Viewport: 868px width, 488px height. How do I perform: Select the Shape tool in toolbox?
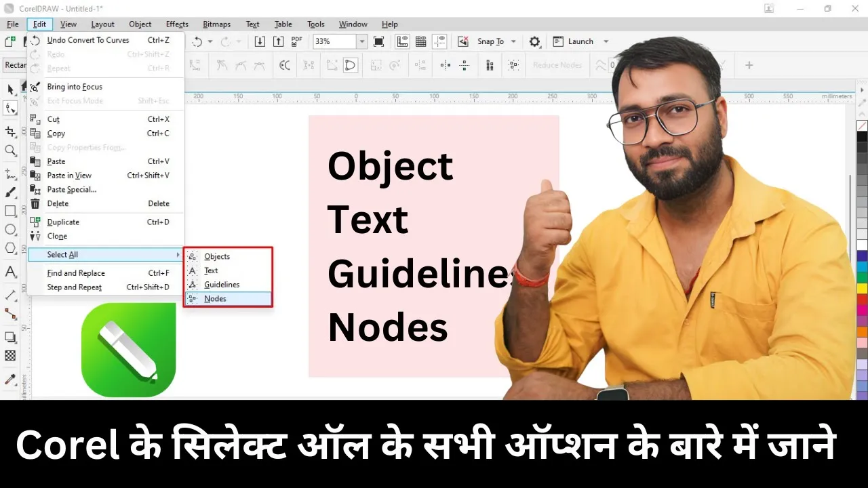coord(10,109)
